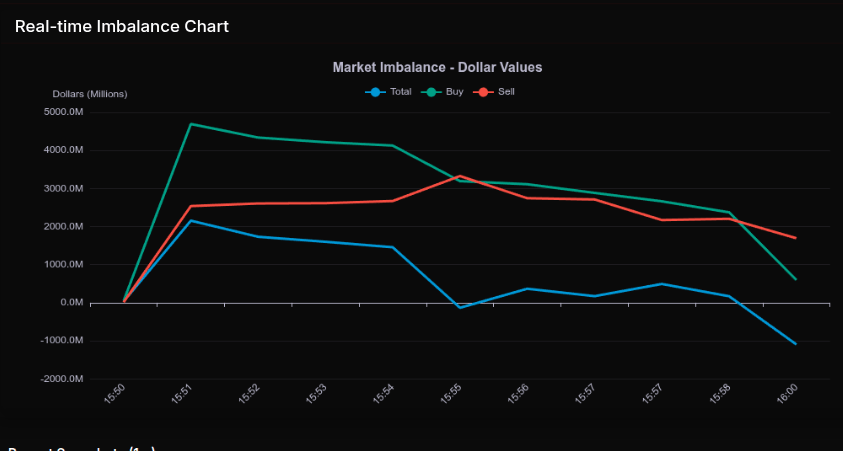Hide the Buy series via legend label

coord(454,92)
